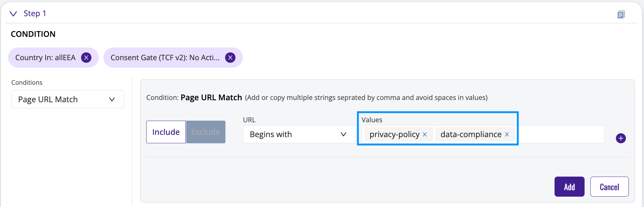This screenshot has width=644, height=207.
Task: Click the Add button
Action: point(569,187)
